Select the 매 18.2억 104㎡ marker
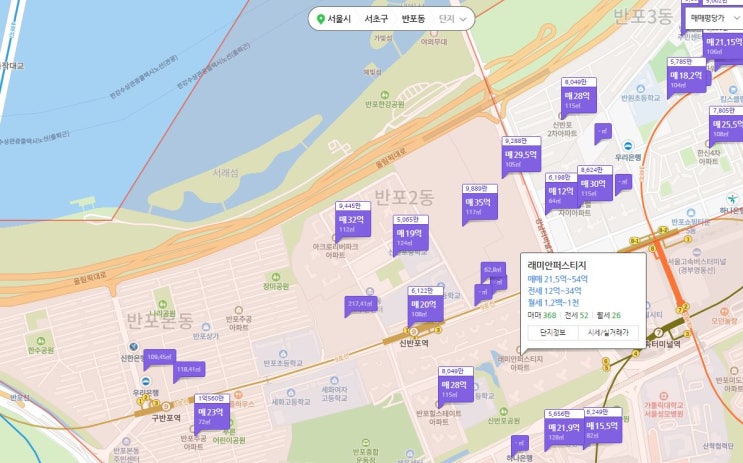This screenshot has width=743, height=463. [x=686, y=75]
